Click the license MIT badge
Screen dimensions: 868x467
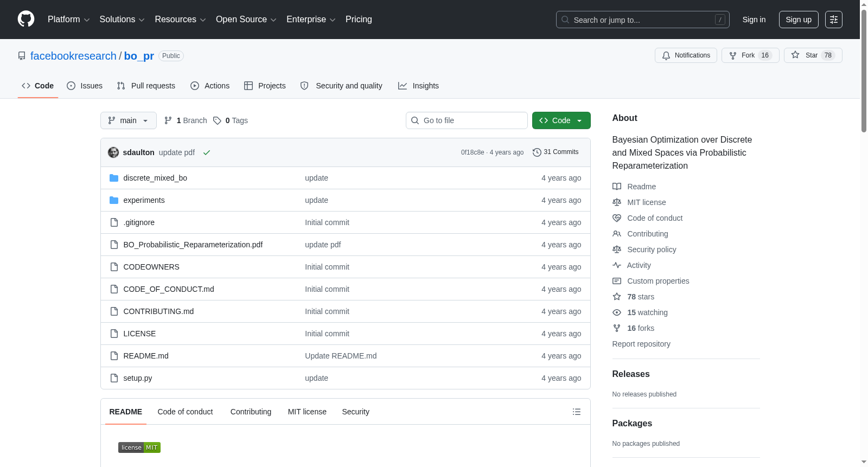139,447
